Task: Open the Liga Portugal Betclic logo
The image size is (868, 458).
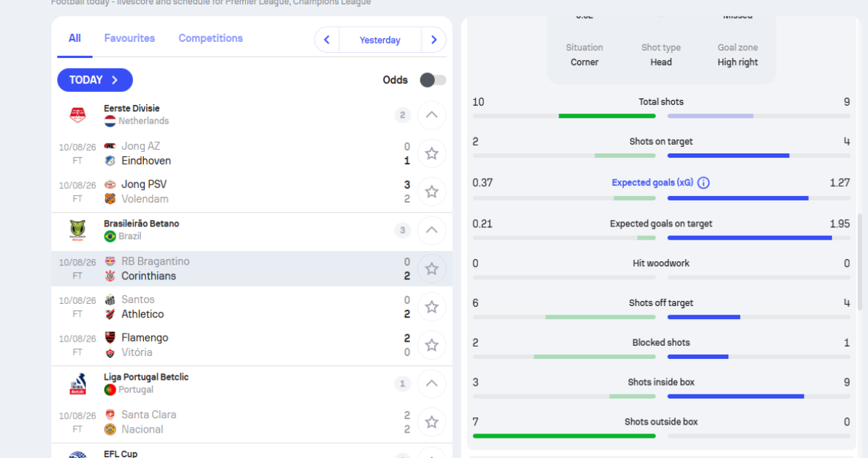Action: 77,383
